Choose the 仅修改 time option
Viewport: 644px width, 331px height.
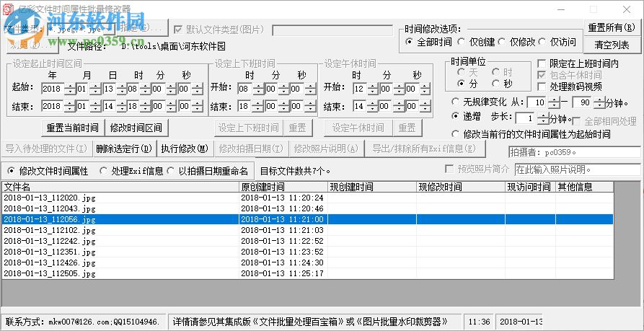tap(516, 43)
